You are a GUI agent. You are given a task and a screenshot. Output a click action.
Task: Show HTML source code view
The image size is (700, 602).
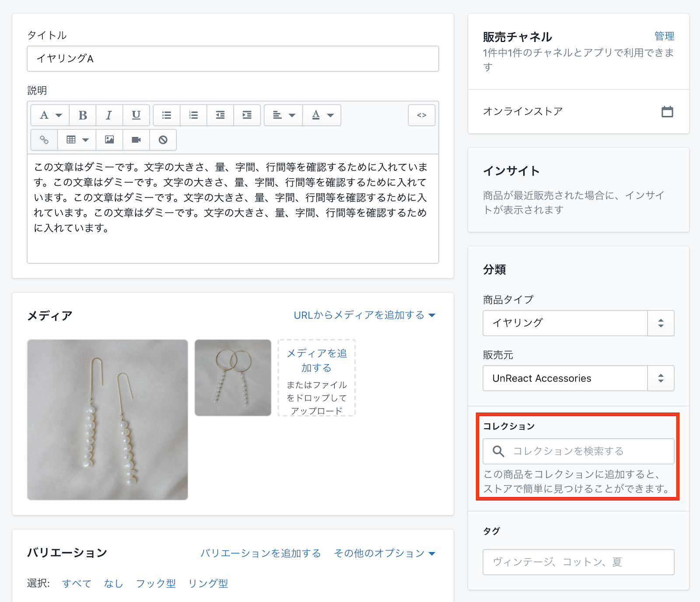pos(421,115)
